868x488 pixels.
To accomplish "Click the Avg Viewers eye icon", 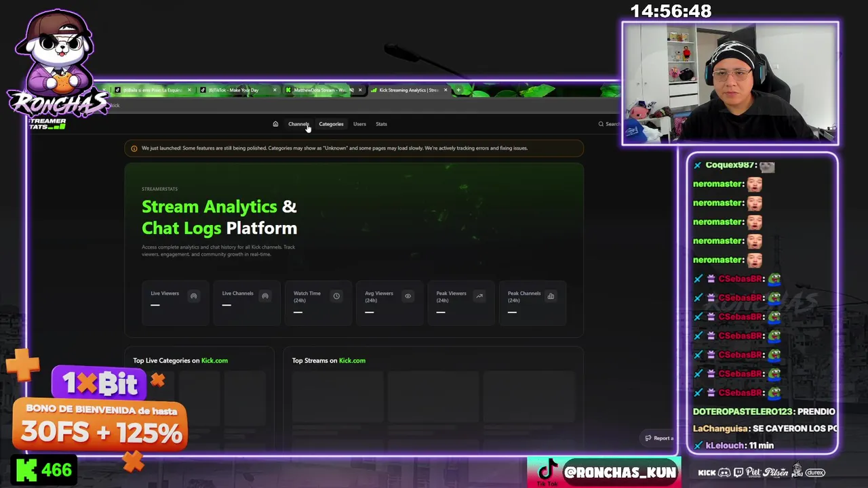I will 408,296.
